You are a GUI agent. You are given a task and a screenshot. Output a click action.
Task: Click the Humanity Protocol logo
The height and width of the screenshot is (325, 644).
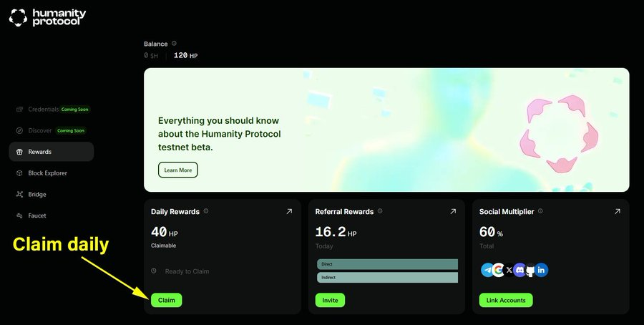coord(48,18)
